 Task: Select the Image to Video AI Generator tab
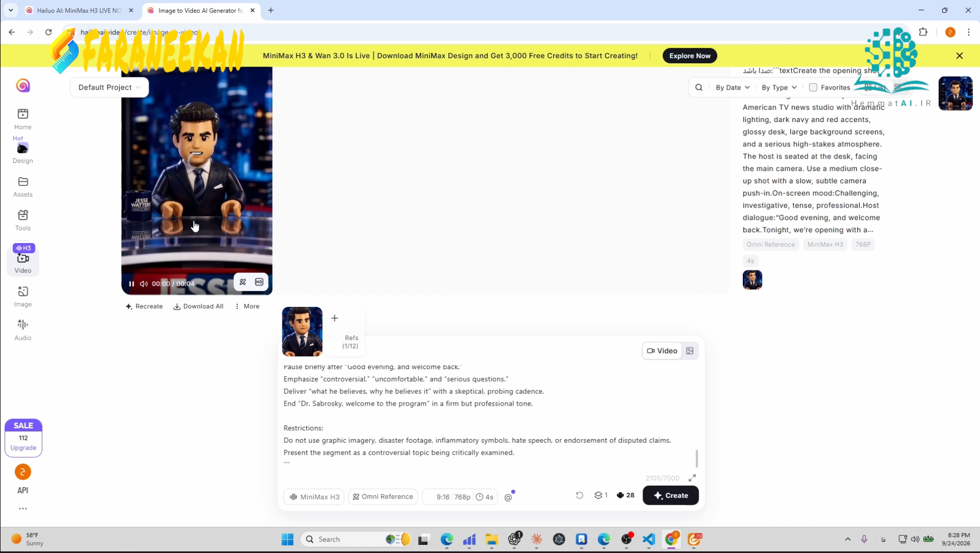(x=200, y=10)
